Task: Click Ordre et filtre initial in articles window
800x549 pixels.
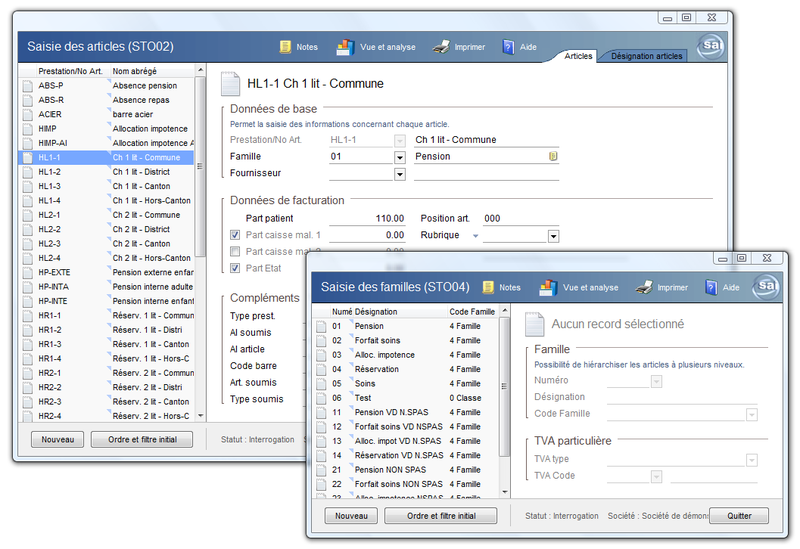Action: tap(142, 439)
